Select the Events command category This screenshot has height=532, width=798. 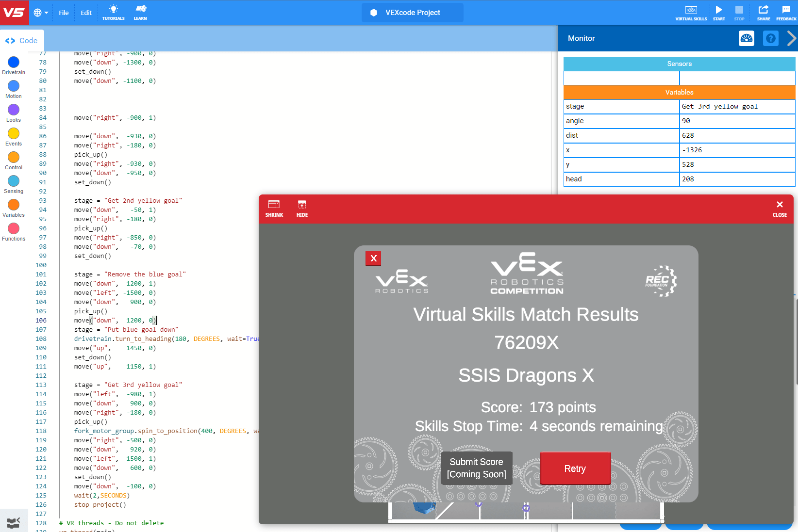coord(14,137)
